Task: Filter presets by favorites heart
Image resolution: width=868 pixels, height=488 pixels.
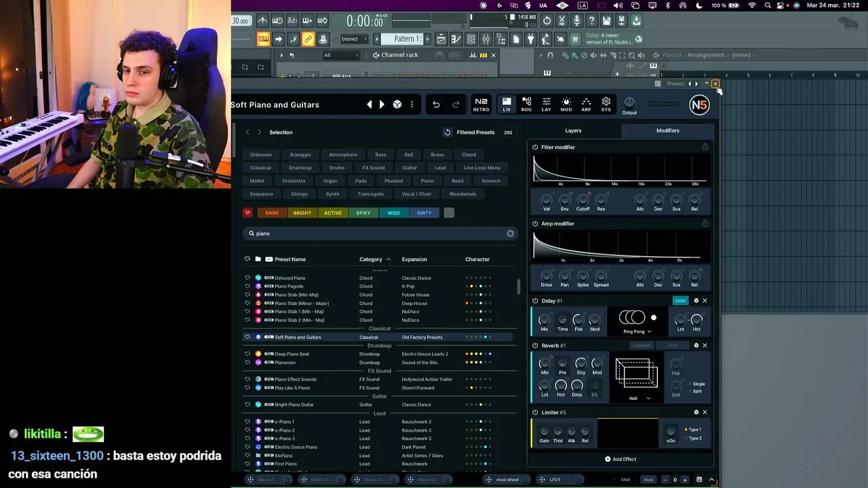Action: 248,213
